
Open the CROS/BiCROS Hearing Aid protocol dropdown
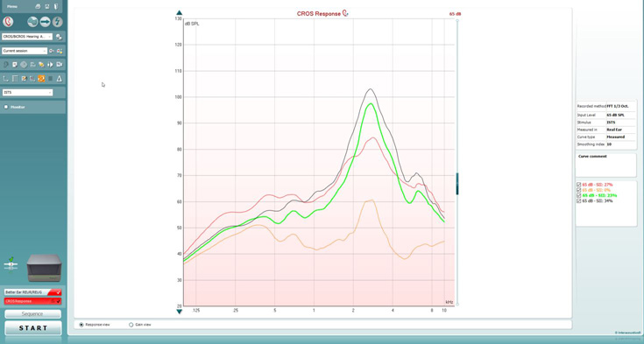(x=27, y=37)
